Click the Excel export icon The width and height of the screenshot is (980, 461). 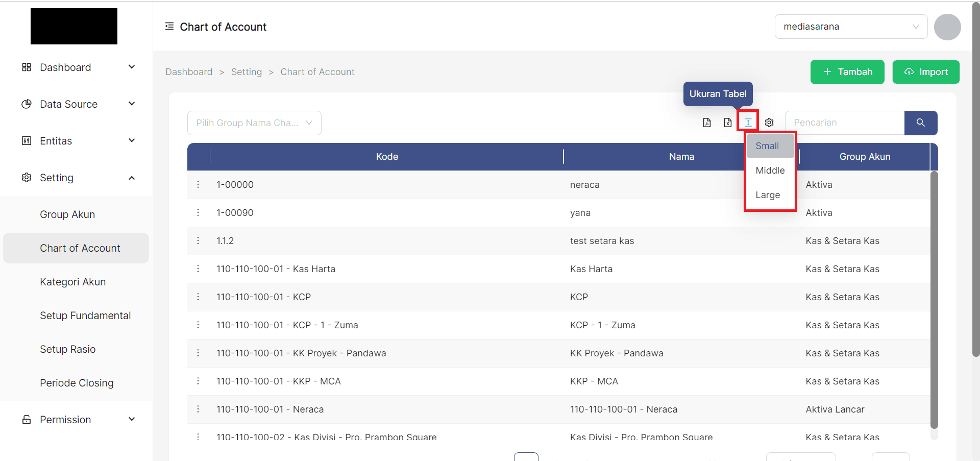pyautogui.click(x=728, y=123)
